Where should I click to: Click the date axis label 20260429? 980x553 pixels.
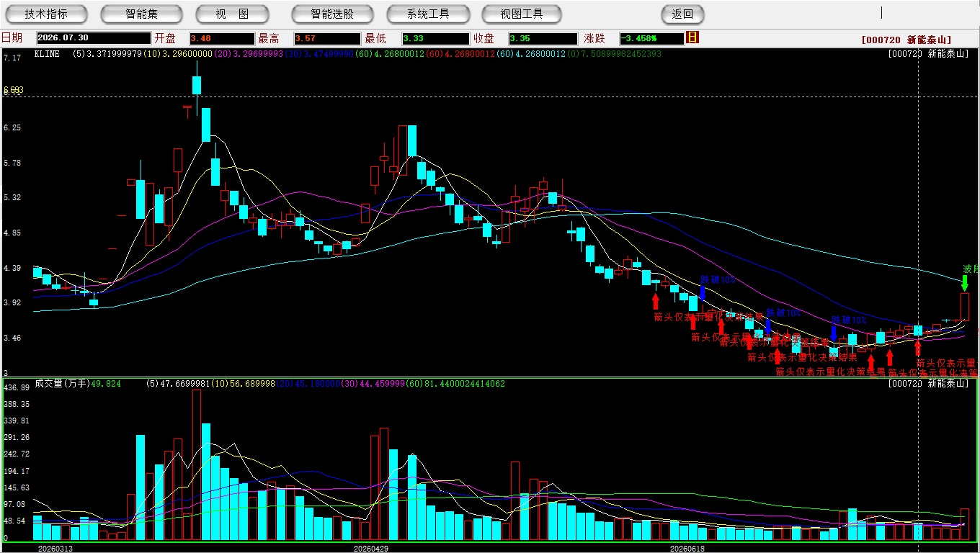[370, 548]
